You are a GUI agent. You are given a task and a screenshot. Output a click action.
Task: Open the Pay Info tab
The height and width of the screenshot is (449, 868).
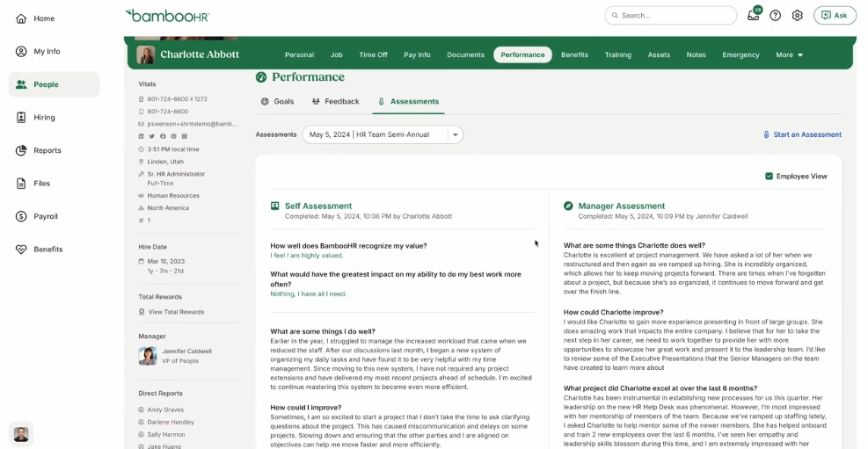417,54
